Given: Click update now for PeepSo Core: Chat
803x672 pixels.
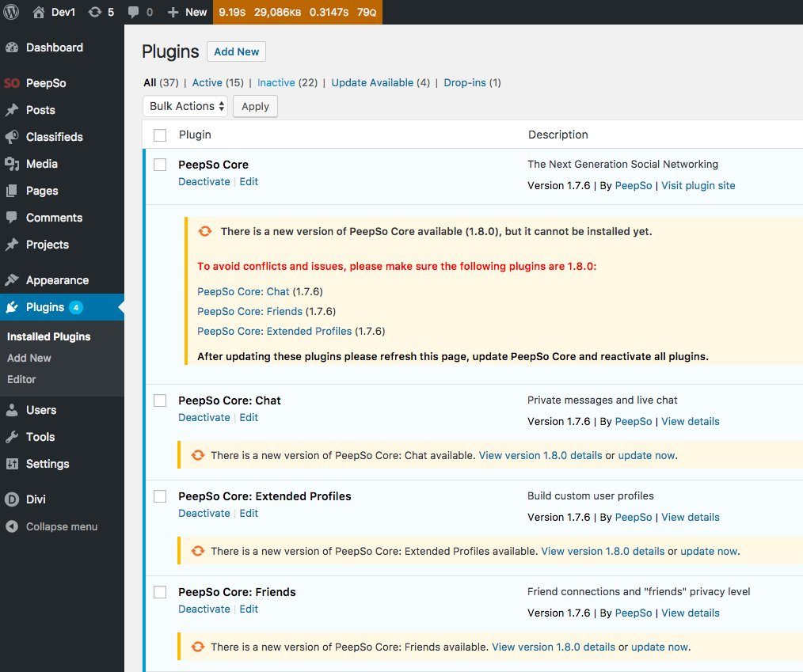Looking at the screenshot, I should (646, 455).
